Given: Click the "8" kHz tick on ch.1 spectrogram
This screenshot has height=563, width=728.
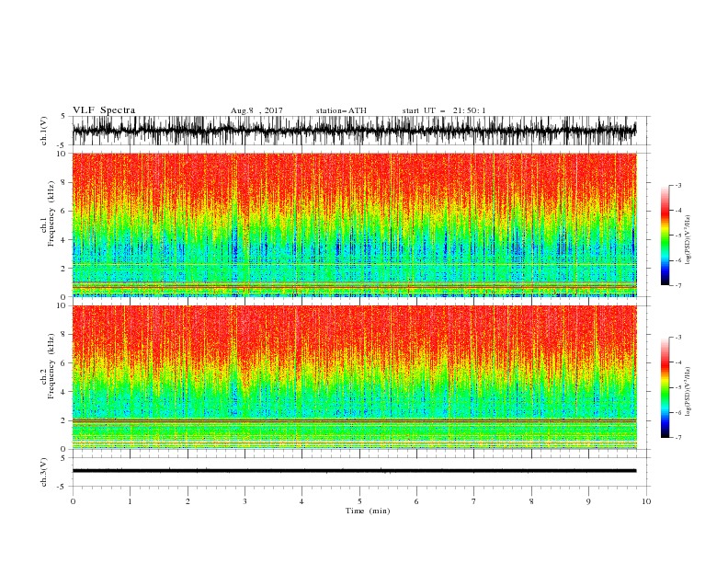Looking at the screenshot, I should point(63,182).
